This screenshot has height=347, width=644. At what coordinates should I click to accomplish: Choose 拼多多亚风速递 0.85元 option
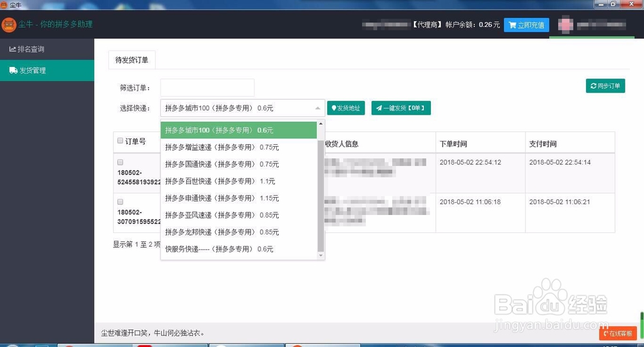[239, 215]
